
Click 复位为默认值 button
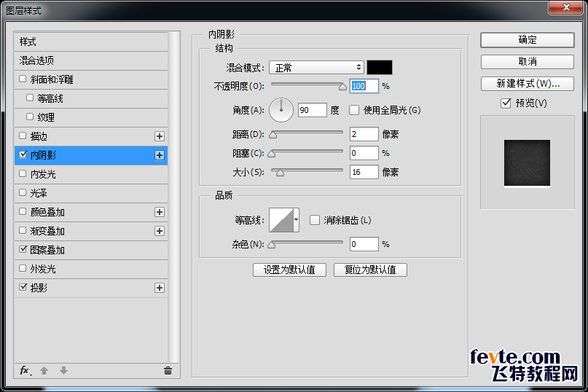[370, 270]
